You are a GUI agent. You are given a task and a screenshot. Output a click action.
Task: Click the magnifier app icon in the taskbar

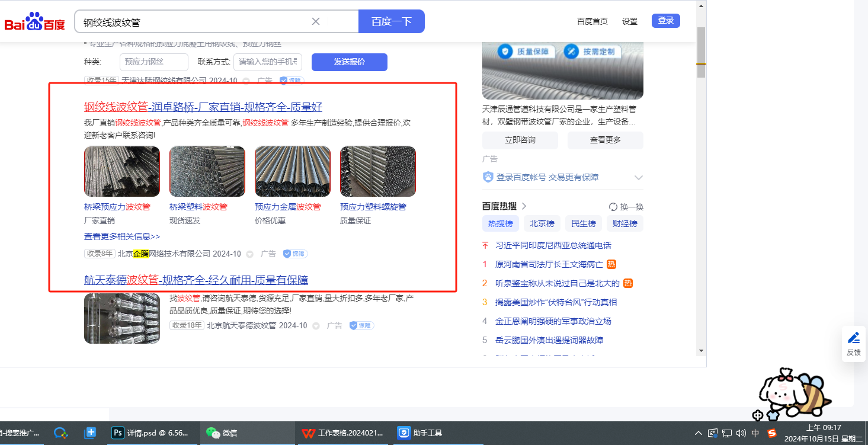[60, 433]
